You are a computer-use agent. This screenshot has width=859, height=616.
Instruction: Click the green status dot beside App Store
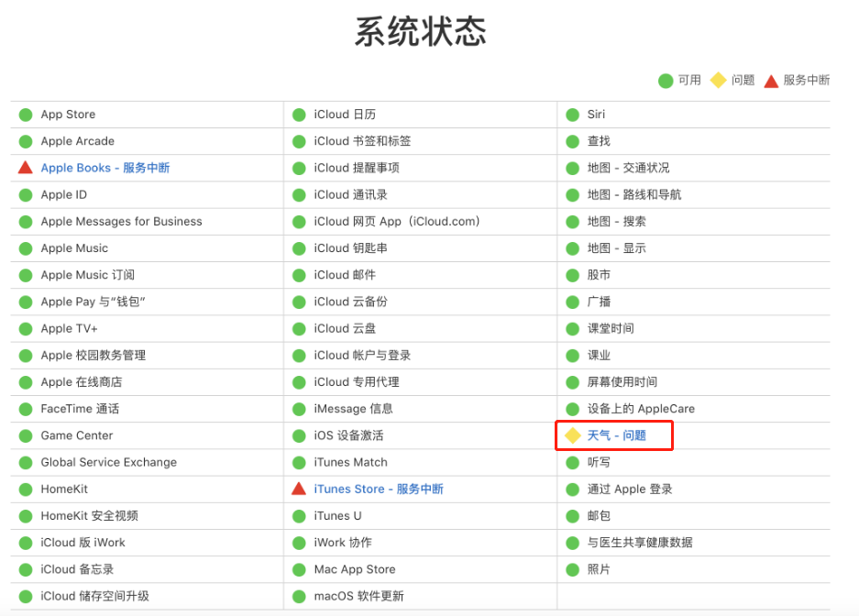pyautogui.click(x=25, y=115)
